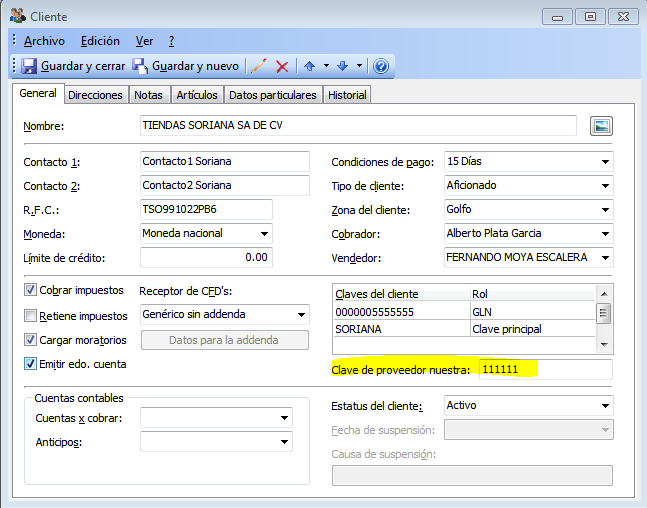Viewport: 647px width, 508px height.
Task: Click the Contacto 1 input field
Action: 225,161
